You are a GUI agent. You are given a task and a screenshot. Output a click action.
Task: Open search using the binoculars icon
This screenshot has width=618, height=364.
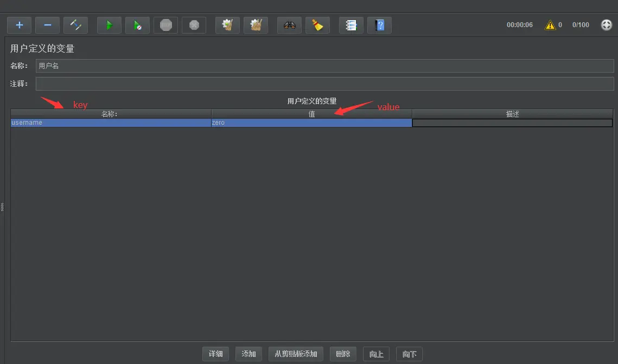point(290,25)
